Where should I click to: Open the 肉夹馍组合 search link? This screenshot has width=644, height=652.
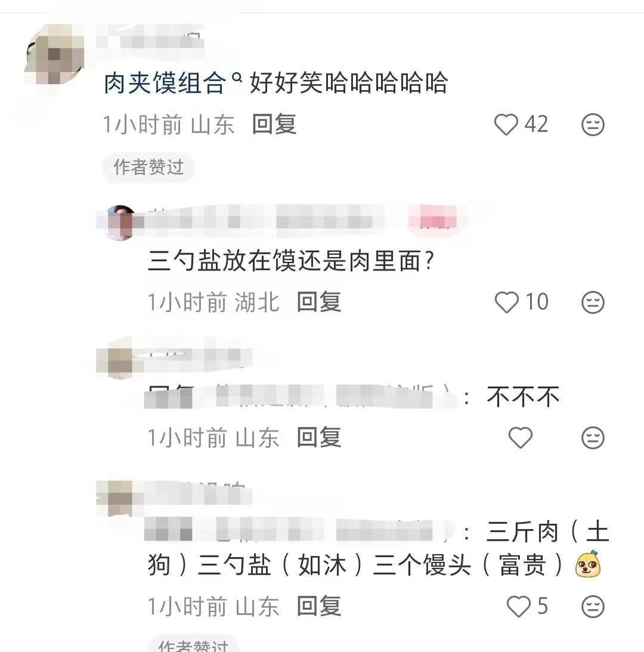pyautogui.click(x=165, y=83)
